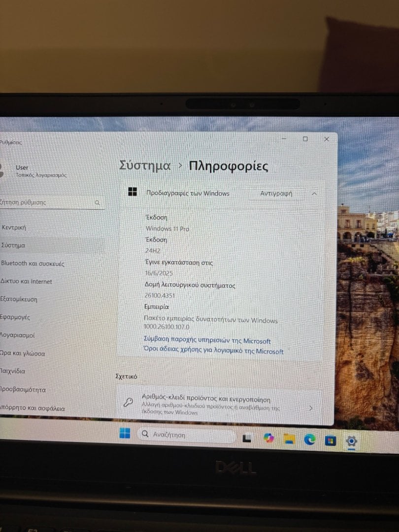399x532 pixels.
Task: Go back to Σύστημα in breadcrumb
Action: (145, 166)
